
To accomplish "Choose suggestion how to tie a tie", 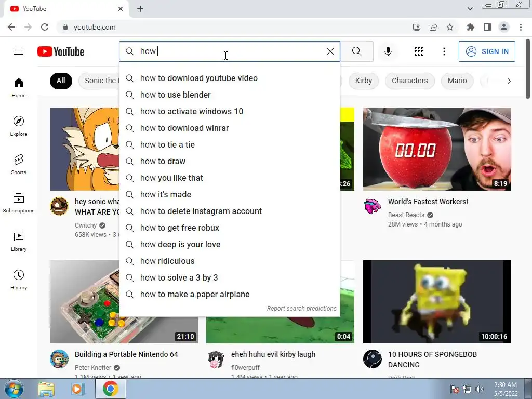I will 229,144.
